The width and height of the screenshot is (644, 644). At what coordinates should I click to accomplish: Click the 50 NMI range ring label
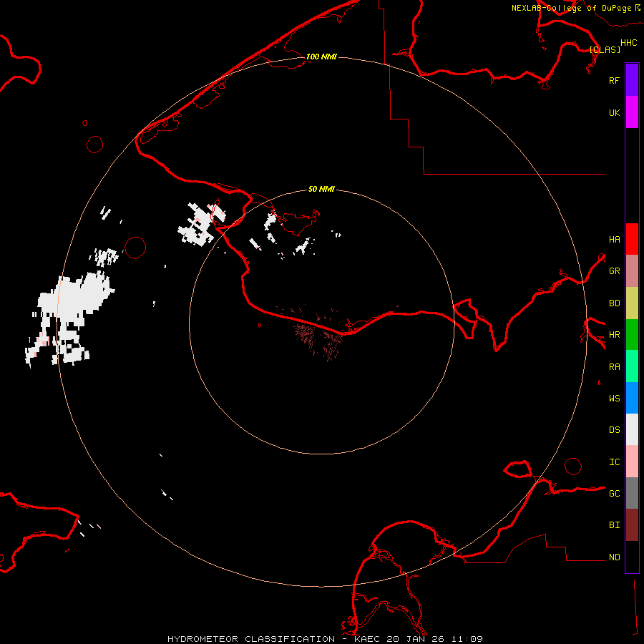[321, 189]
